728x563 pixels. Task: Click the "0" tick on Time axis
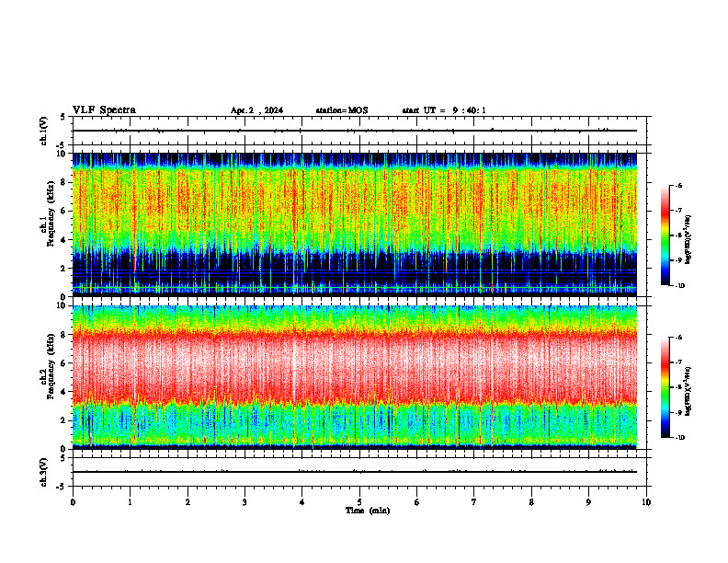pos(73,502)
